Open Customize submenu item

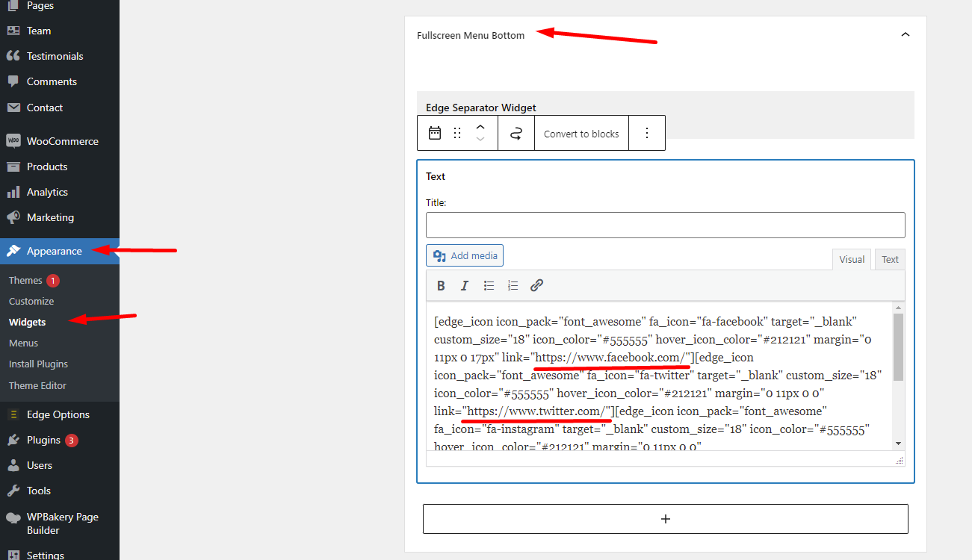(31, 302)
